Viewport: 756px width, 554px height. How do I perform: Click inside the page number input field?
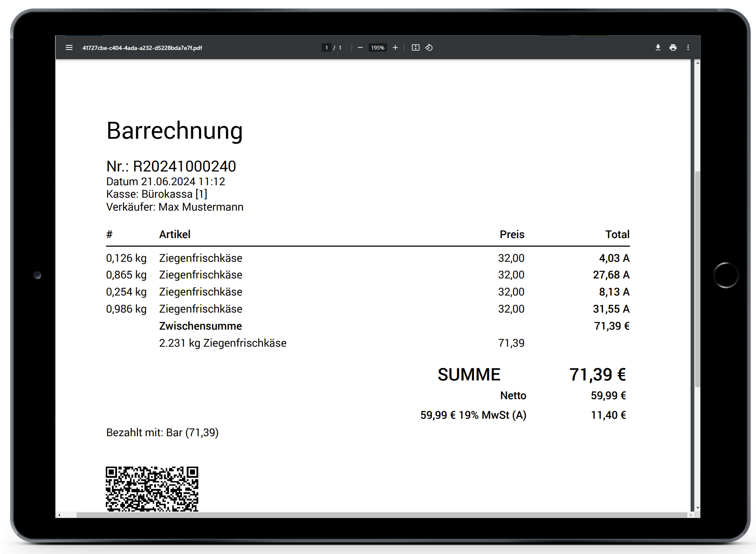327,47
